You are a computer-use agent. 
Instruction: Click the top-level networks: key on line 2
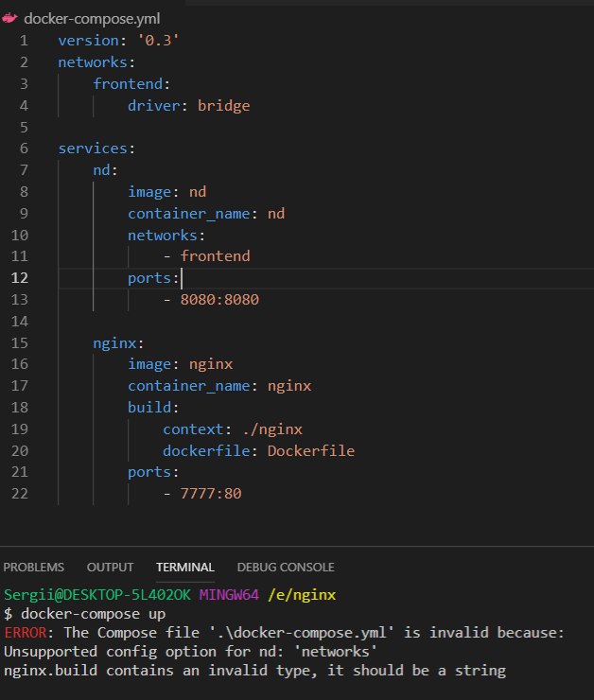tap(96, 62)
